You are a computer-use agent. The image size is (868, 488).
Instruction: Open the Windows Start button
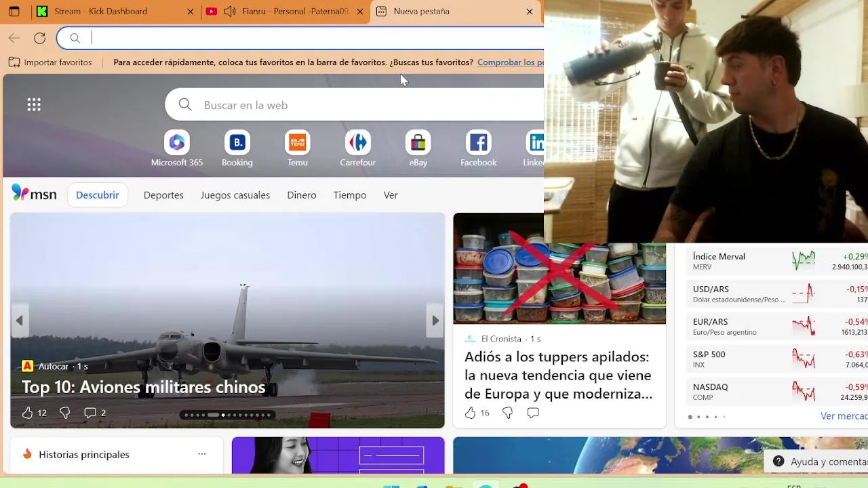pyautogui.click(x=391, y=485)
